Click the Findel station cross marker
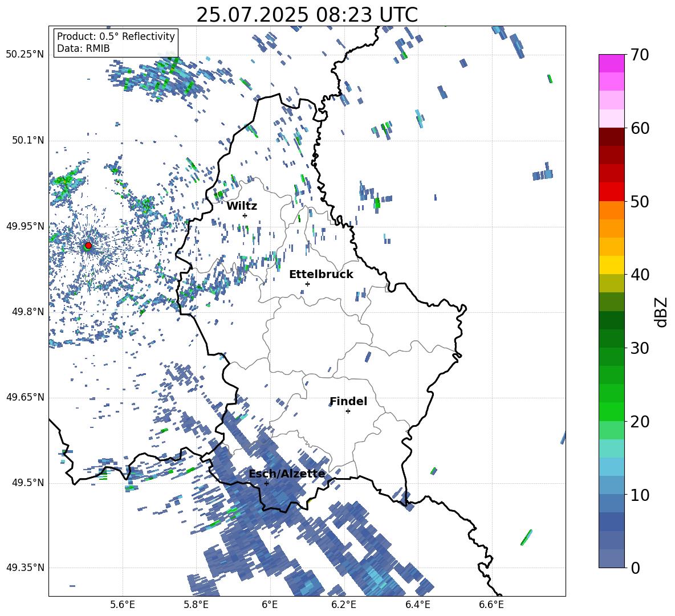 [348, 411]
